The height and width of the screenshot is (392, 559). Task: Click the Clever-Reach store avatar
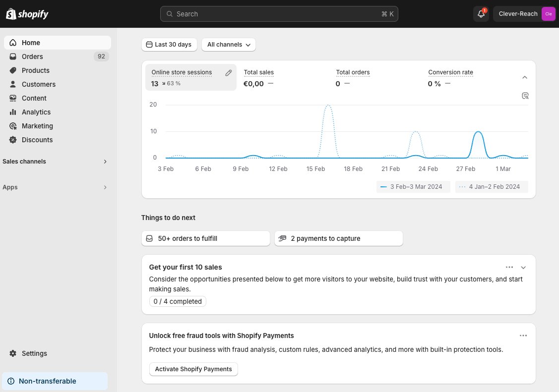[x=548, y=14]
